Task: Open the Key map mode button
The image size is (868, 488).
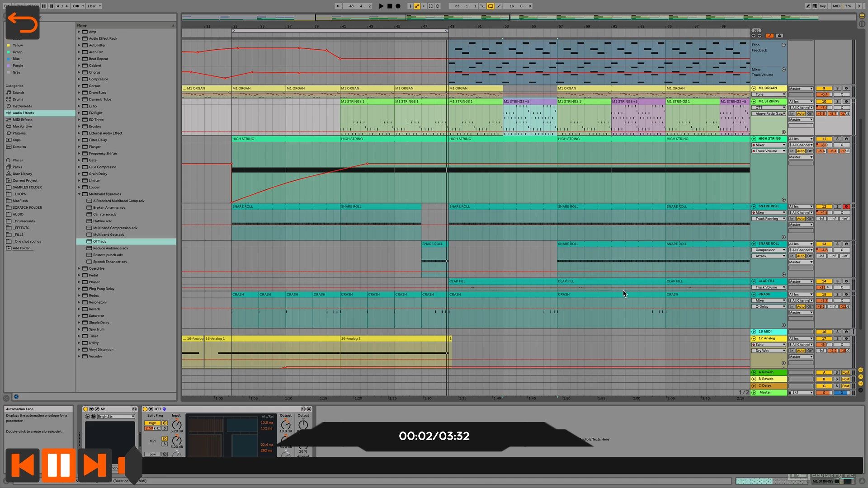Action: (x=823, y=6)
